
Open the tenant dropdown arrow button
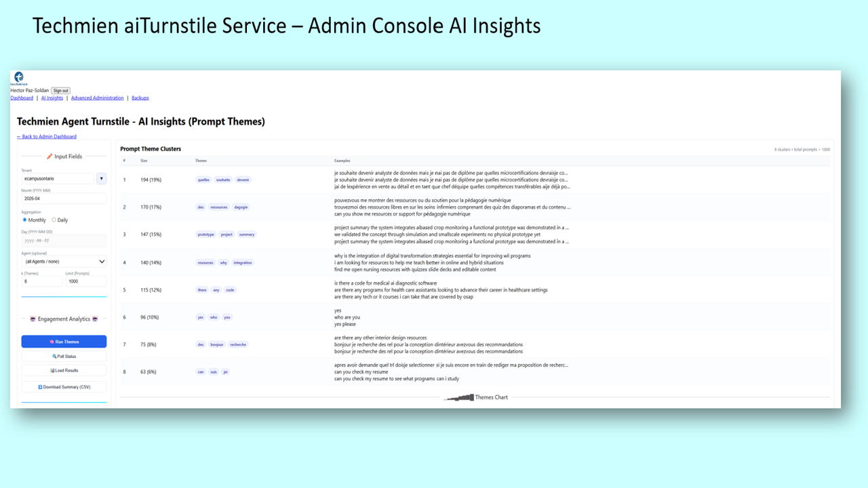101,179
